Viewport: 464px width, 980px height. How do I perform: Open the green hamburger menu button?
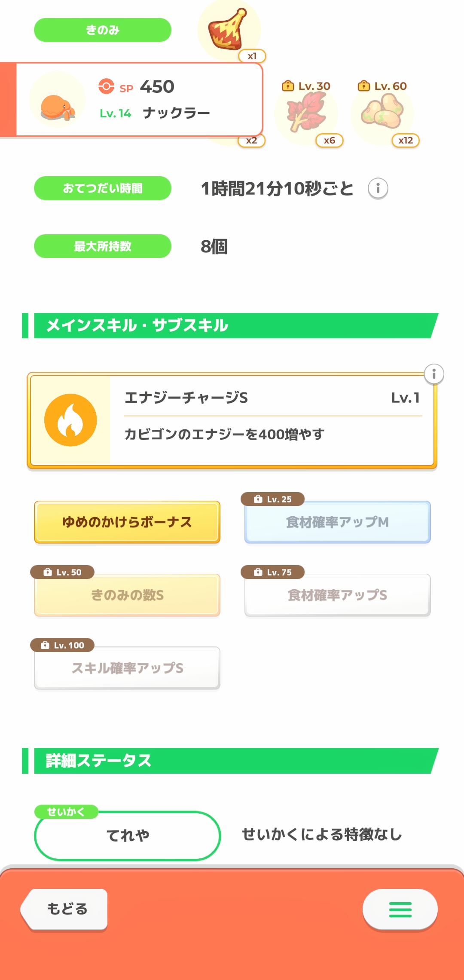tap(400, 910)
